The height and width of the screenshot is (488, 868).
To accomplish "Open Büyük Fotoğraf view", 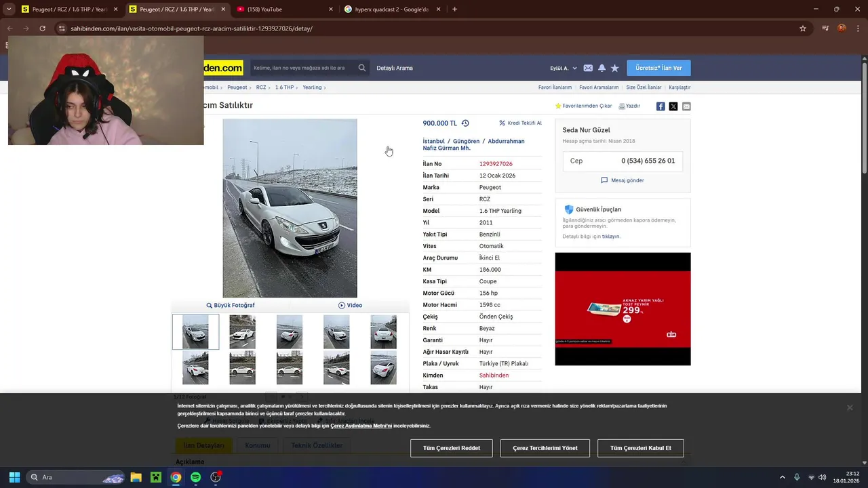I will [x=231, y=305].
